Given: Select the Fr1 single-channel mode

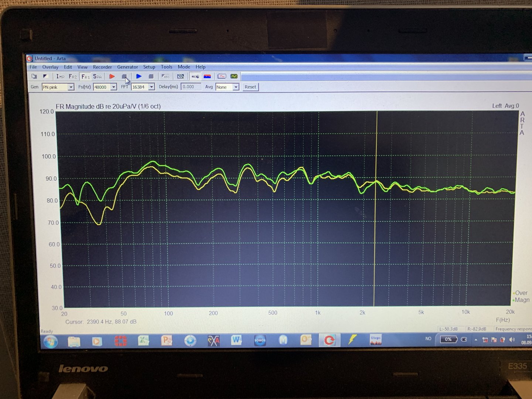Looking at the screenshot, I should coord(85,76).
